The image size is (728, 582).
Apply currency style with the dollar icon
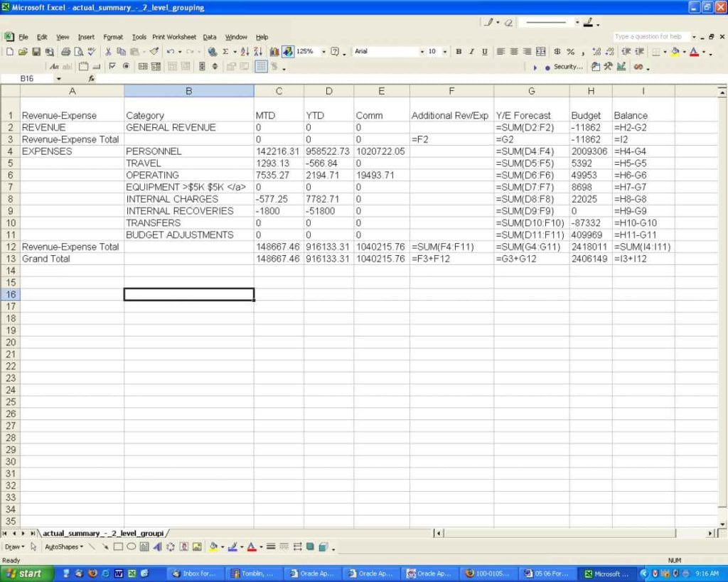[x=557, y=52]
